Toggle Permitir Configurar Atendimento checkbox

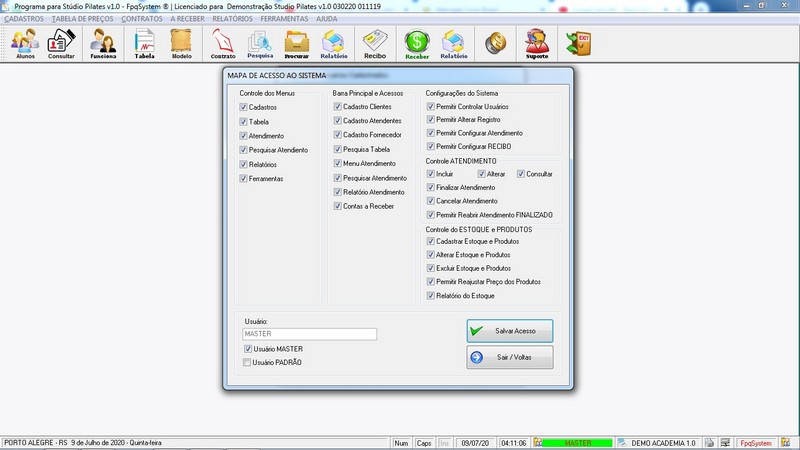pos(431,133)
